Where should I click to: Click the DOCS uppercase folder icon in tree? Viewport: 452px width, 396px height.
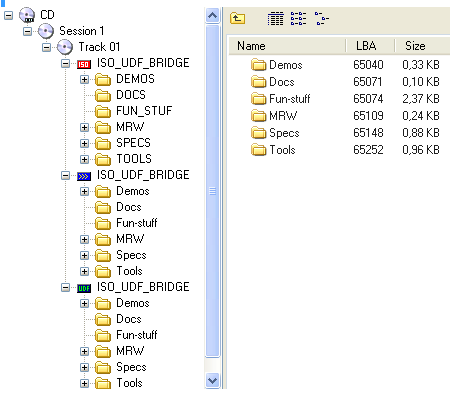[x=103, y=95]
